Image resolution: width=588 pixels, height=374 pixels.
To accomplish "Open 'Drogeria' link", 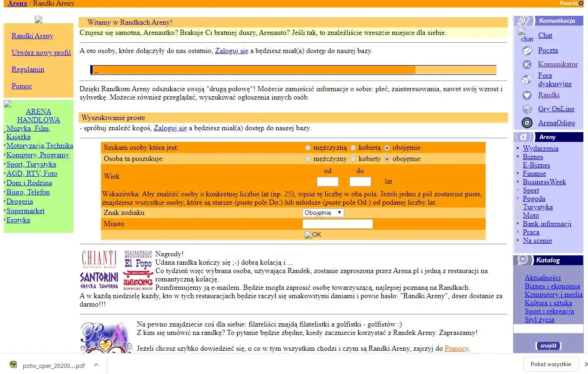I will (20, 201).
